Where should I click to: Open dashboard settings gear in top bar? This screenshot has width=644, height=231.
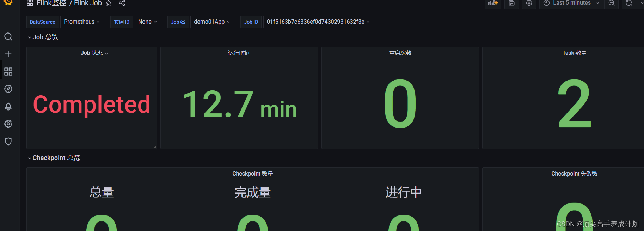pyautogui.click(x=529, y=3)
